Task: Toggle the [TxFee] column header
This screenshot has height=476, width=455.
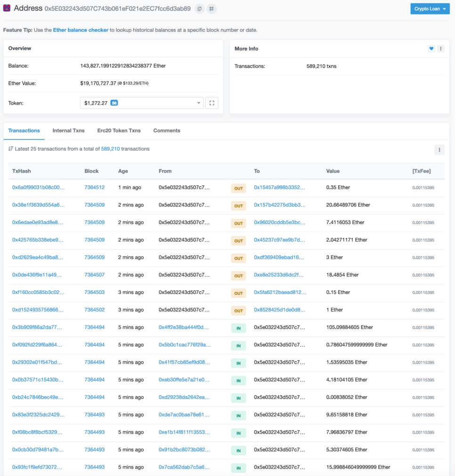Action: pos(422,171)
